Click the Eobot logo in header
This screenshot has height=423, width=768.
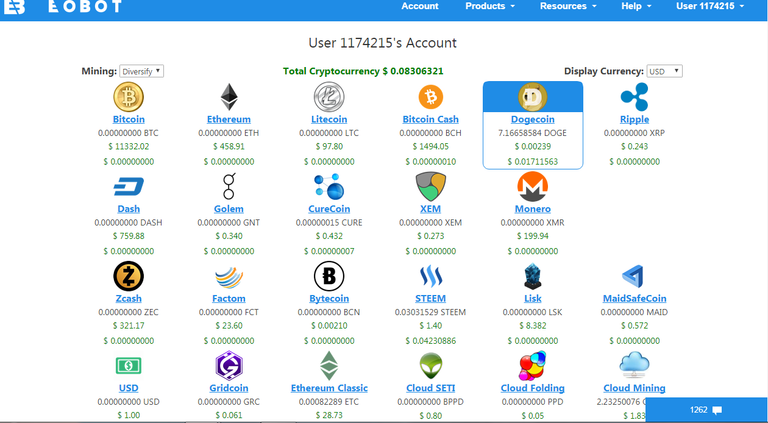[61, 6]
